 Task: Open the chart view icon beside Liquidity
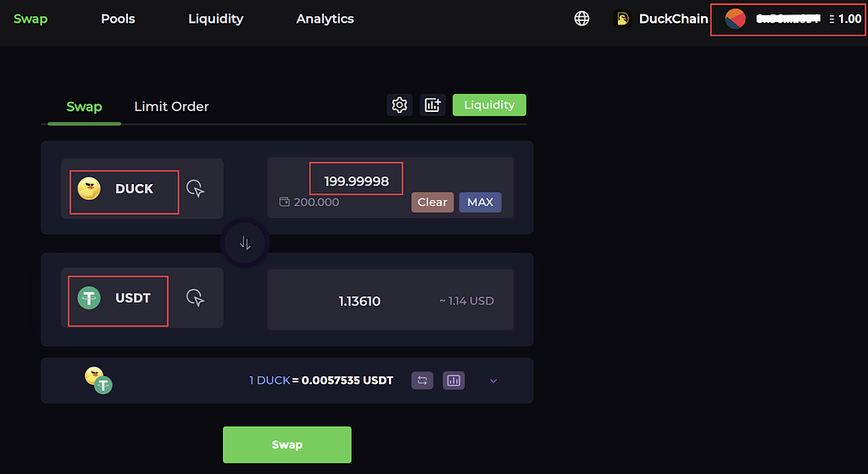coord(431,104)
